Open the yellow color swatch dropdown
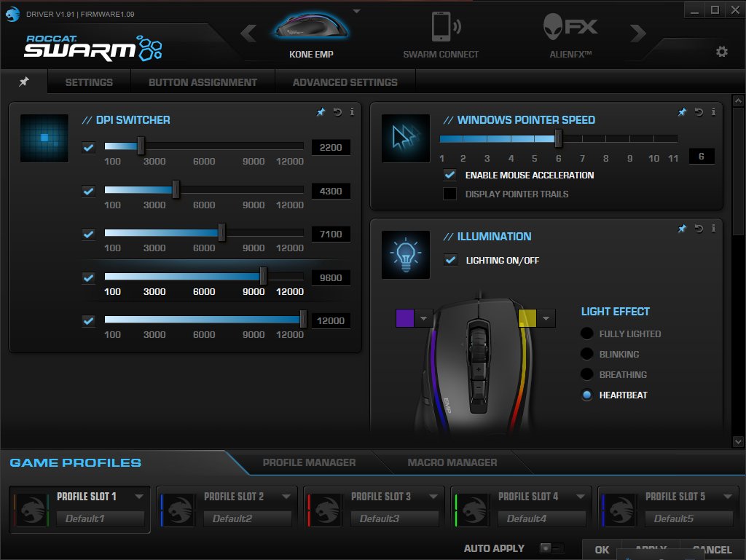The image size is (746, 560). coord(548,318)
